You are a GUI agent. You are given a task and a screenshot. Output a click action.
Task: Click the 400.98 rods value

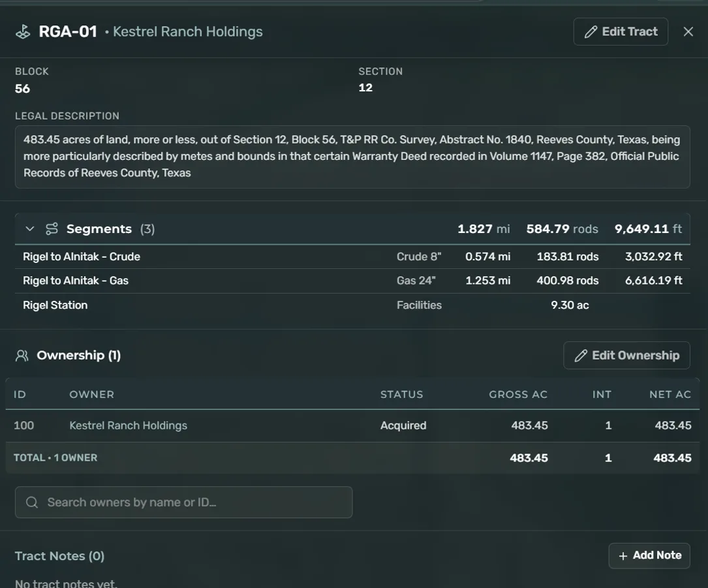[568, 281]
